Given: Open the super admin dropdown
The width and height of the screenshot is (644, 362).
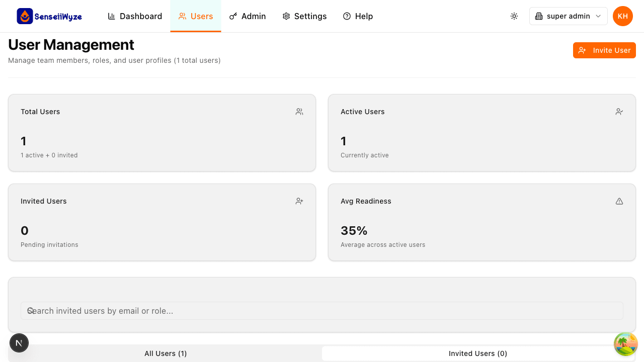Looking at the screenshot, I should (568, 16).
